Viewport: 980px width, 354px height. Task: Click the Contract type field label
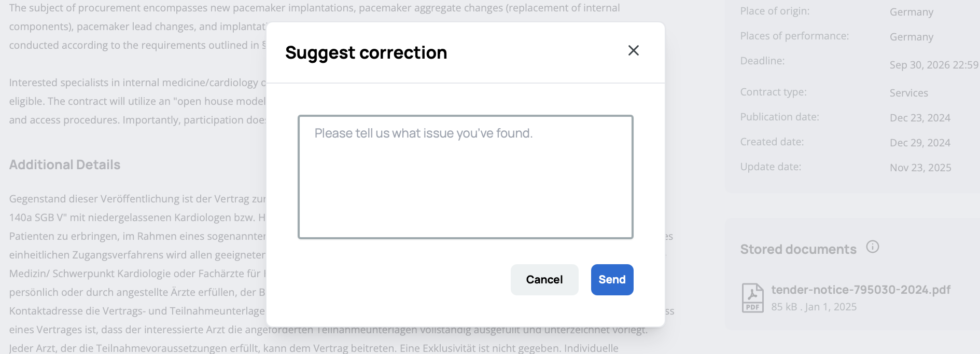tap(773, 92)
